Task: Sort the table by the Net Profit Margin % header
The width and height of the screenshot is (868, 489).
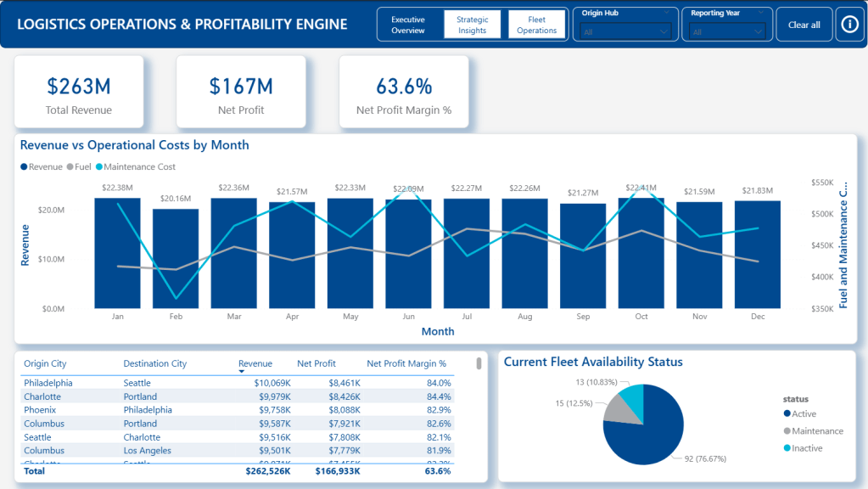Action: 406,363
